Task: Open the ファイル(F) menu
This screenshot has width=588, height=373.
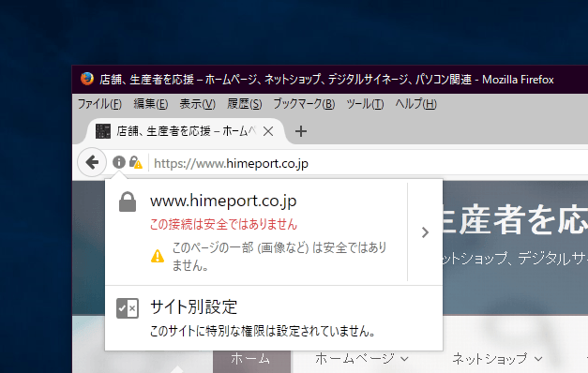Action: point(99,104)
